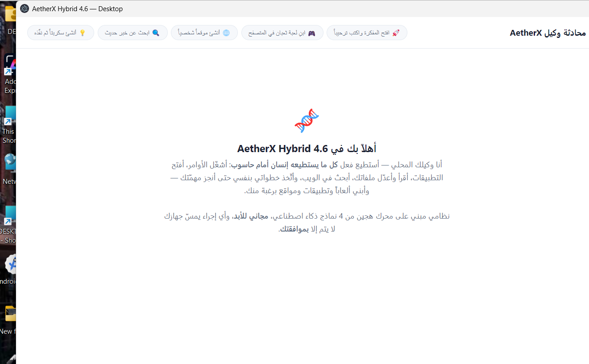The image size is (589, 364).
Task: Click the 'محادثة وكيل AetherX' header title
Action: (548, 33)
